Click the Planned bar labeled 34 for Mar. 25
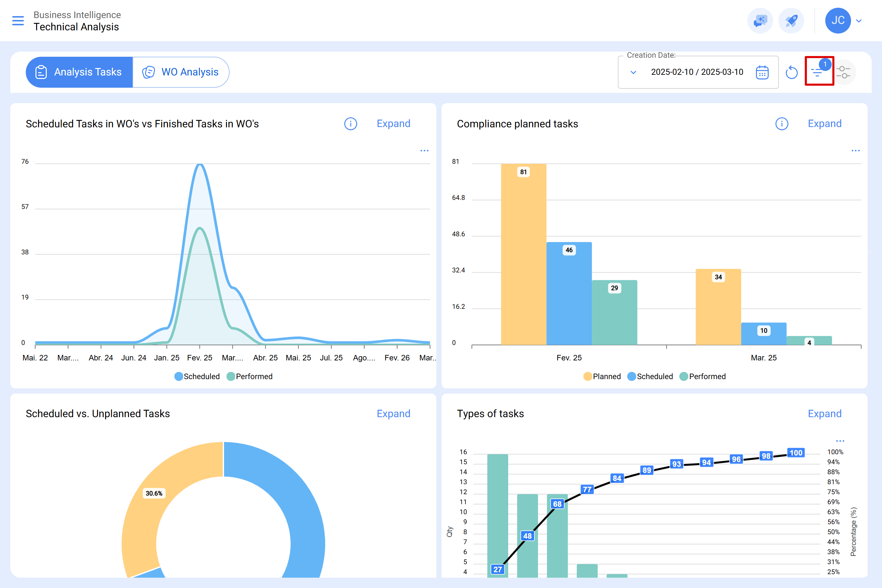Screen dimensions: 882x588 (x=718, y=307)
